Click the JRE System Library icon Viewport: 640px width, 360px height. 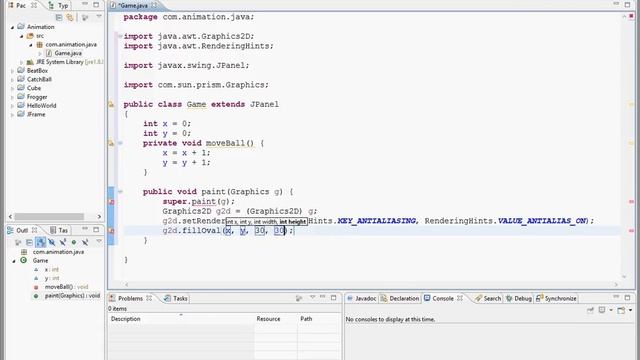[30, 62]
